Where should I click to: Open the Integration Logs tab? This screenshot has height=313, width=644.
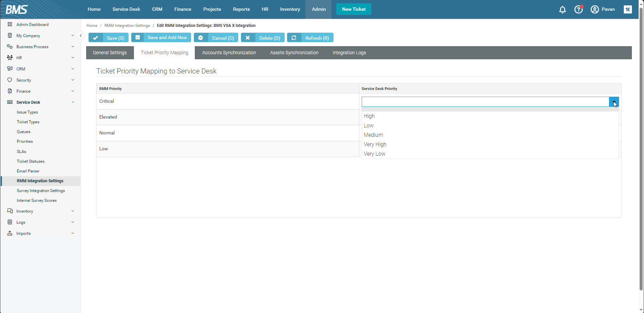(349, 53)
